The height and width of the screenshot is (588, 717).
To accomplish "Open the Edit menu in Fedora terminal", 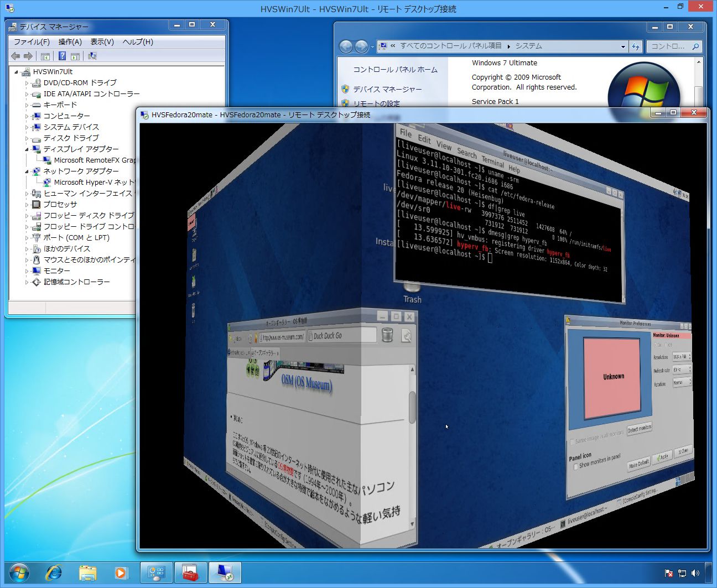I will pos(424,139).
